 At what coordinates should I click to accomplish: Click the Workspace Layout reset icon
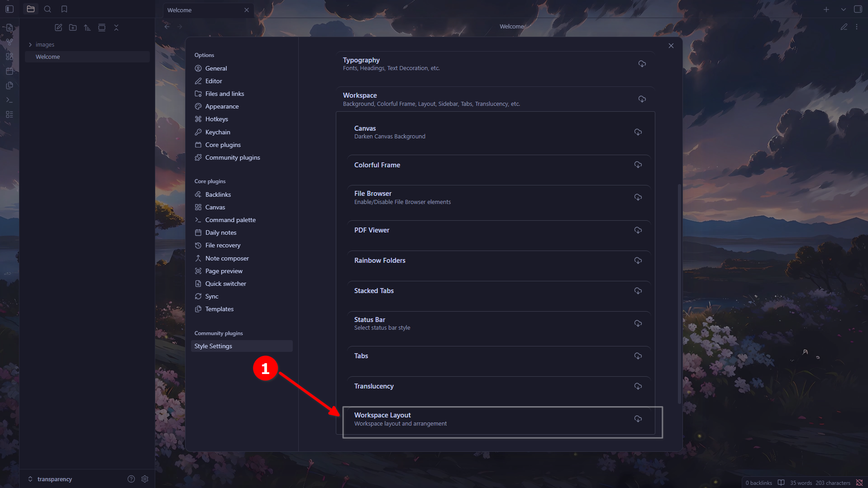click(x=638, y=419)
